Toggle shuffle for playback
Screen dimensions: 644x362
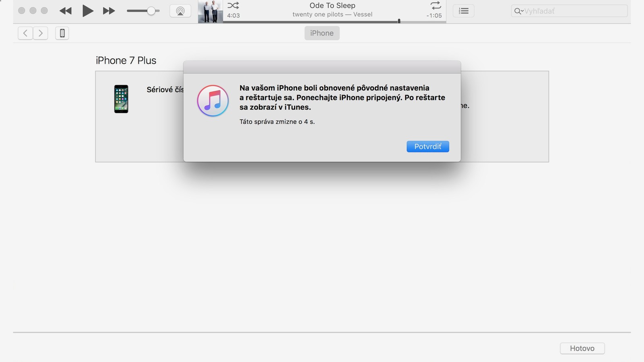[233, 6]
